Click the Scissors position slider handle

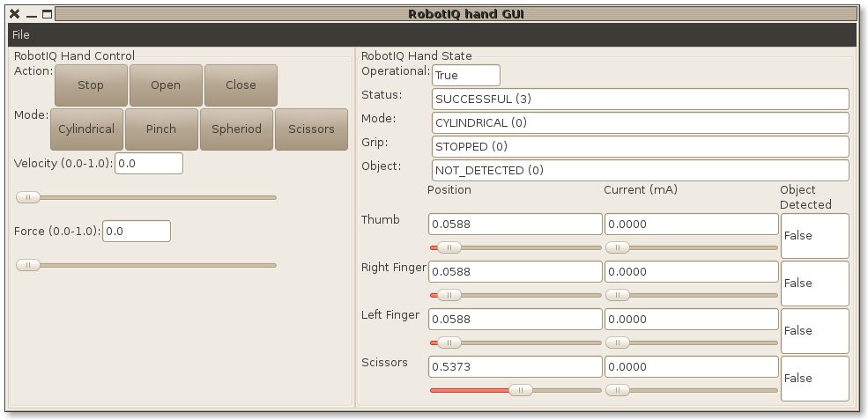click(x=520, y=391)
